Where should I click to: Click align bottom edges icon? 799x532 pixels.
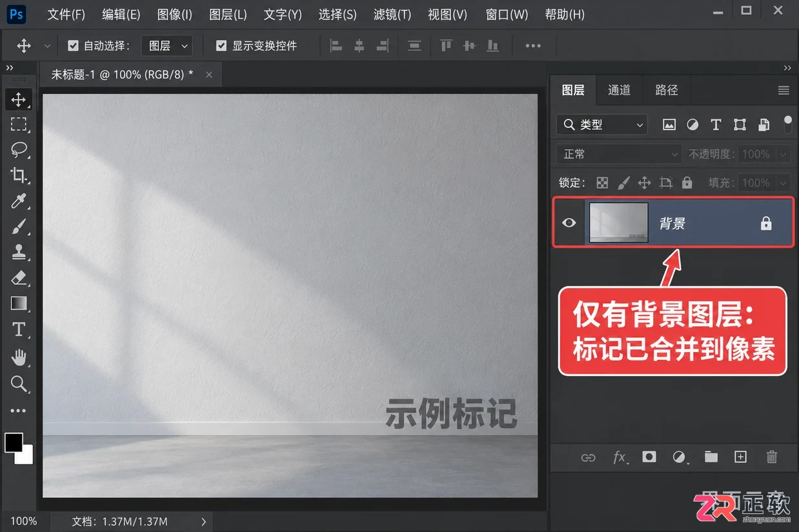pos(492,46)
